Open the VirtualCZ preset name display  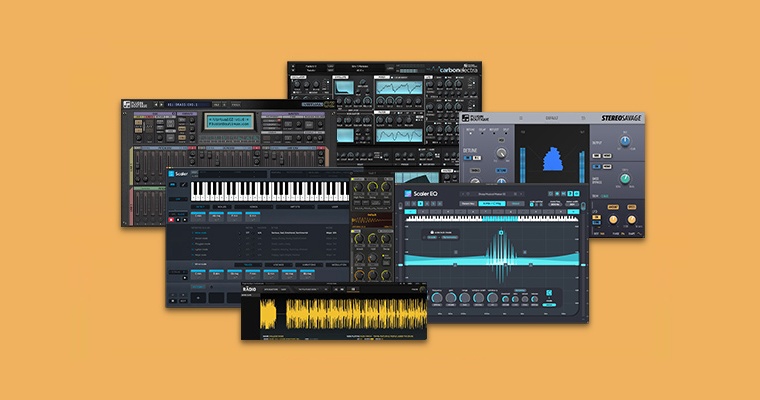click(189, 105)
